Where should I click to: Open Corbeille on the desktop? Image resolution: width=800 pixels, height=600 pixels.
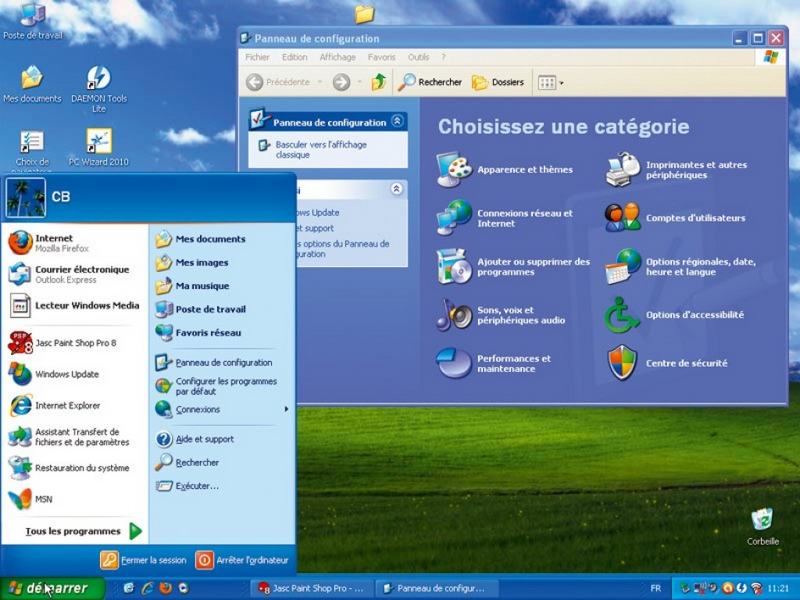[x=763, y=527]
